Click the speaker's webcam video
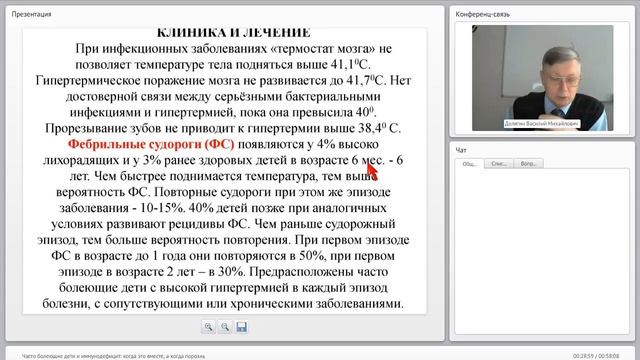 click(x=542, y=78)
